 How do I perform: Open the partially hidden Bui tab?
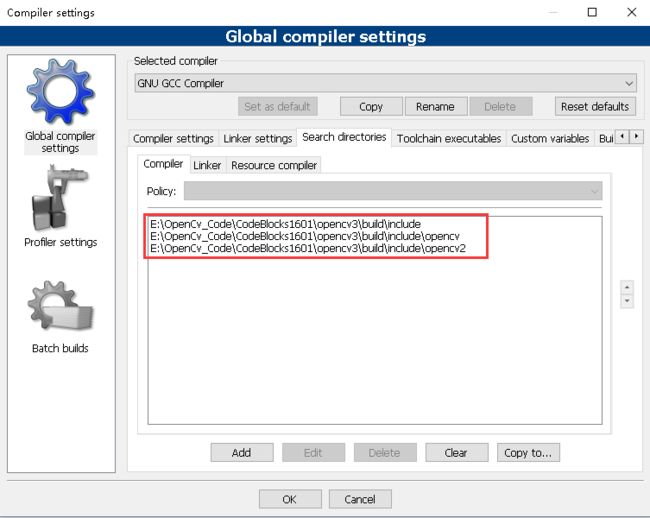point(606,138)
